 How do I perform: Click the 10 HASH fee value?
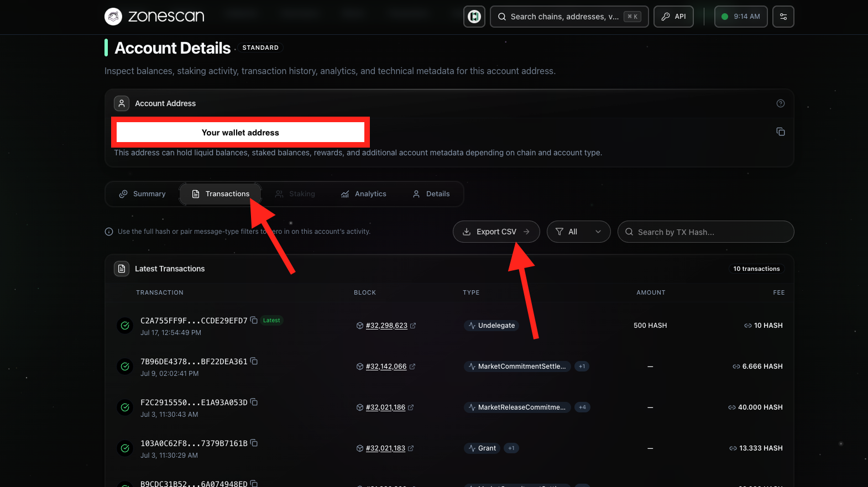pos(768,326)
